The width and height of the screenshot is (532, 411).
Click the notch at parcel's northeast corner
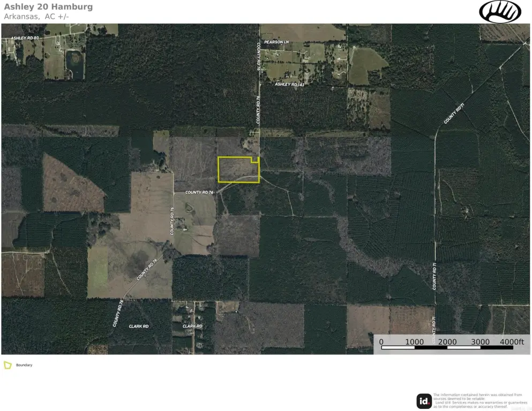click(255, 160)
